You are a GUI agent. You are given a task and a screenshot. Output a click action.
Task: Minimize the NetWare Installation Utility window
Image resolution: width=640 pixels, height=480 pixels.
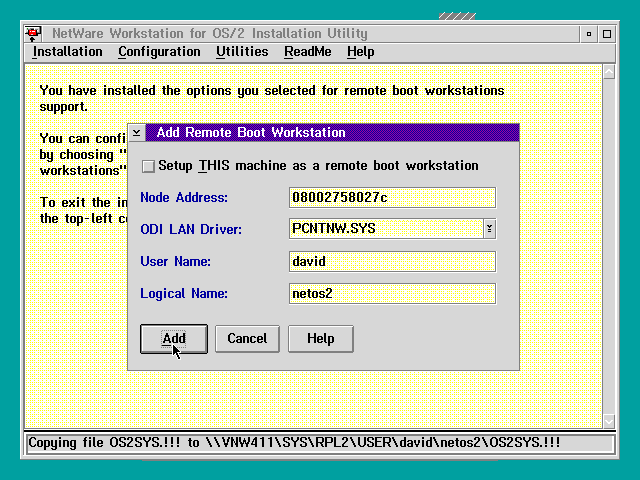point(589,34)
